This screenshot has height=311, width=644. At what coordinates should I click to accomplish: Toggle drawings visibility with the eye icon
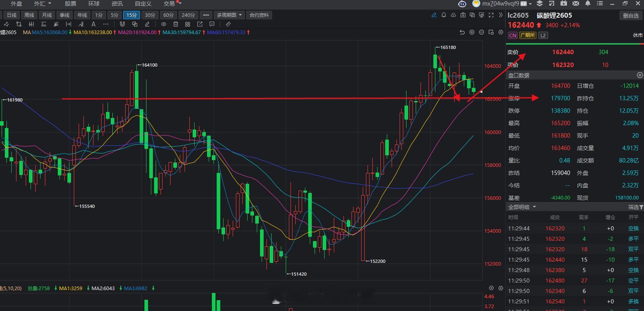164,24
